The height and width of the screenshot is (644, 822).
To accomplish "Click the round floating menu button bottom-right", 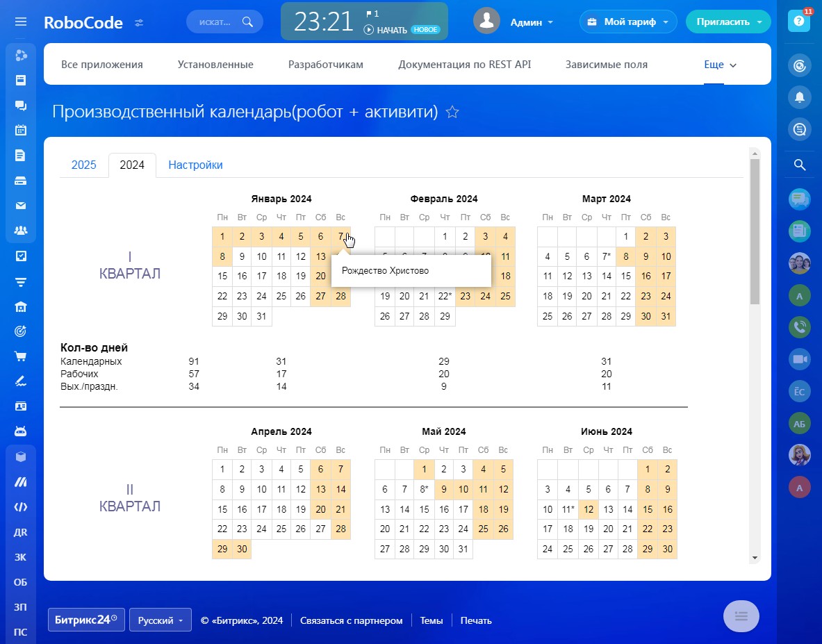I will [741, 616].
